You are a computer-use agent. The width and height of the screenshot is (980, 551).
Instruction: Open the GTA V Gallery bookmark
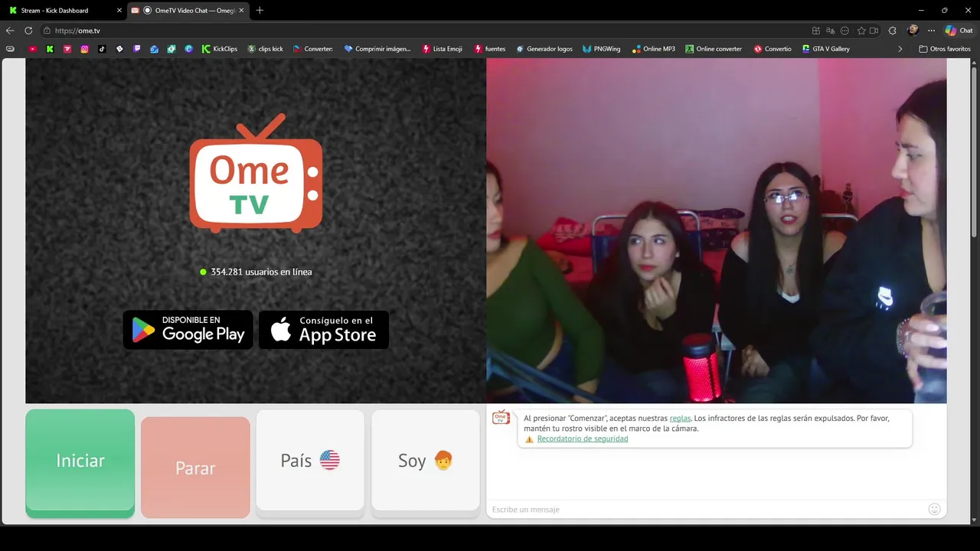point(825,49)
